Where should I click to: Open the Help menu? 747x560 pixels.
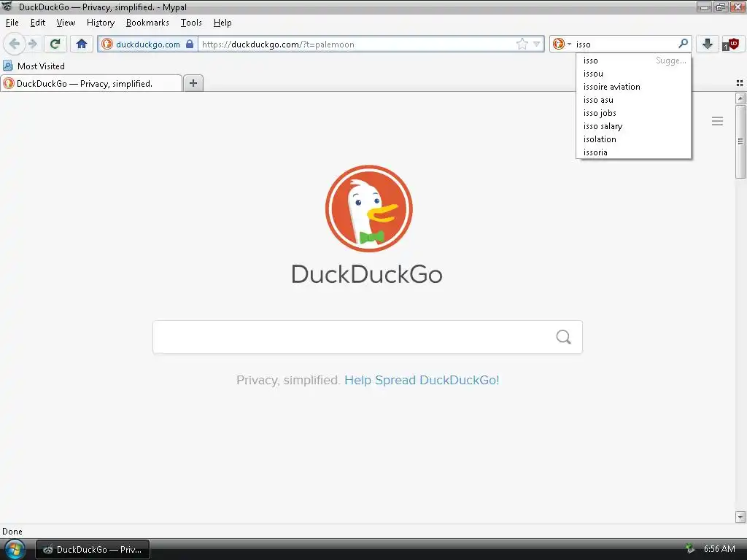coord(222,23)
